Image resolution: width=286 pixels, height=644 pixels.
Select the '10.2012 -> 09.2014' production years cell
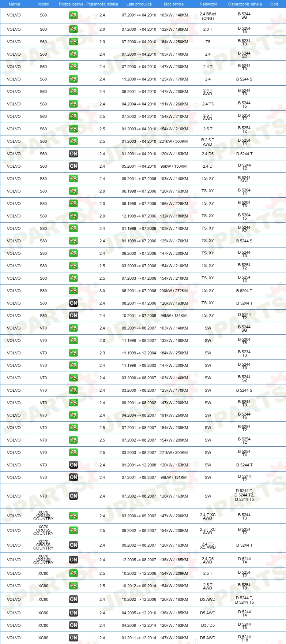pyautogui.click(x=139, y=586)
